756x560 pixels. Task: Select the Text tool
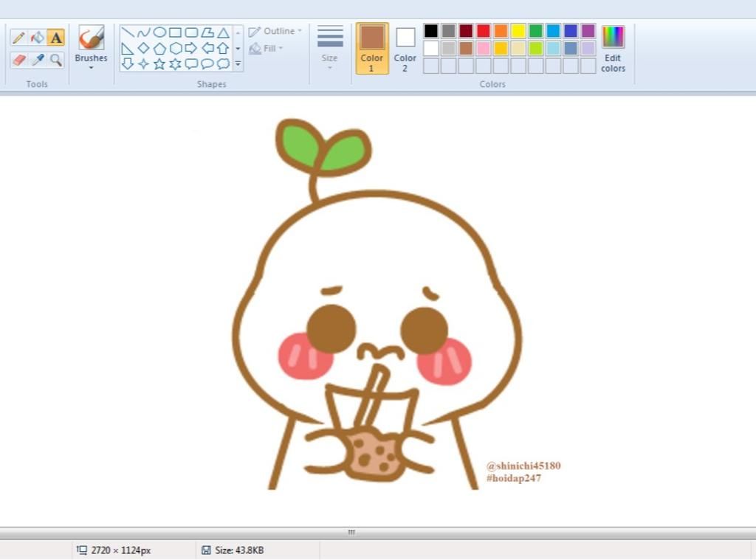point(56,38)
